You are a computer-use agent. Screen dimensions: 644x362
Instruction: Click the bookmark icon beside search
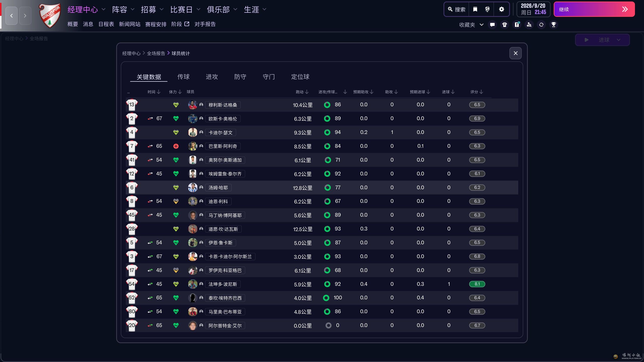(475, 9)
